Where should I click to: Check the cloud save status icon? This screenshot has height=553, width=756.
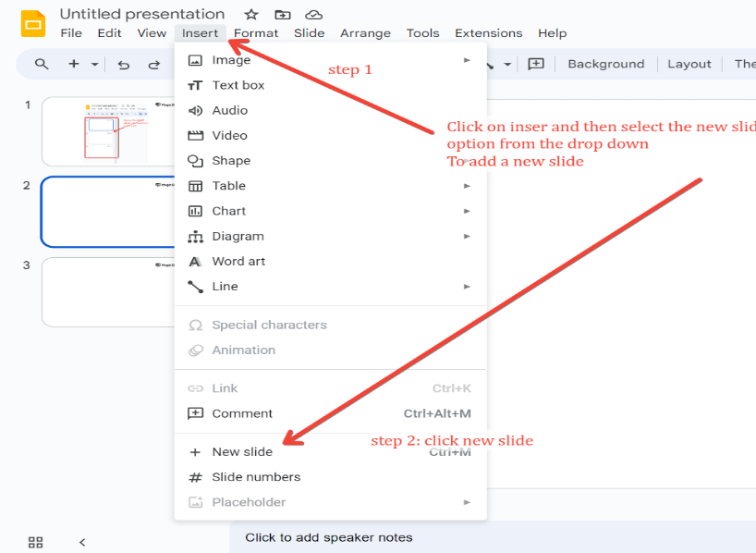click(314, 15)
